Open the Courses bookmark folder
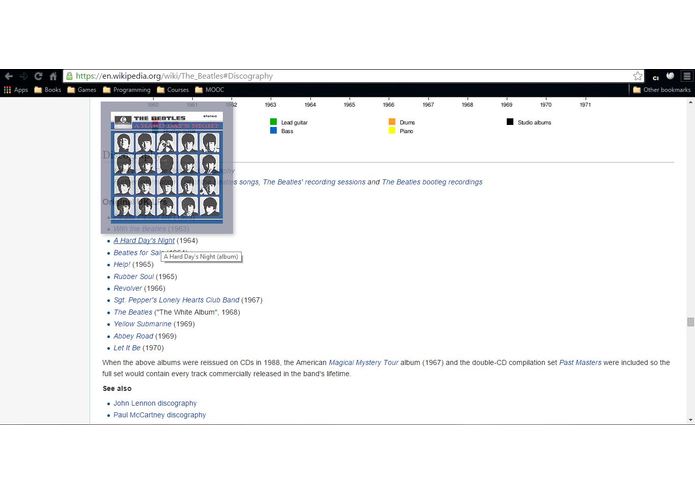This screenshot has height=494, width=695. point(173,90)
